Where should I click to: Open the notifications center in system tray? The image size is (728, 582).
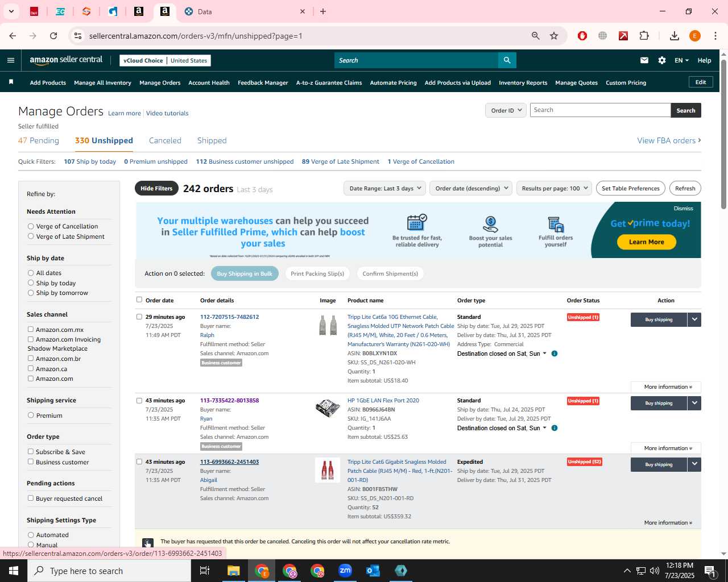click(x=710, y=571)
